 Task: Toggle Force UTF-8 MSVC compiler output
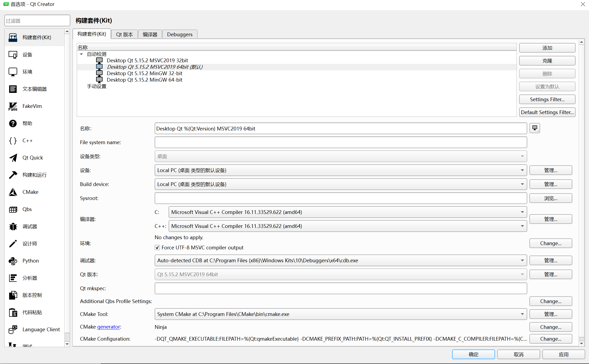click(x=157, y=247)
